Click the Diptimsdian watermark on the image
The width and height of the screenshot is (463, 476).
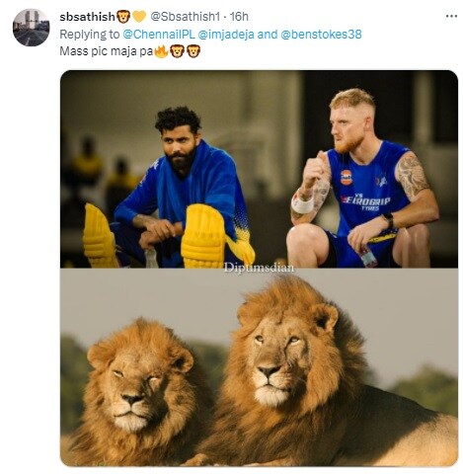[x=259, y=268]
